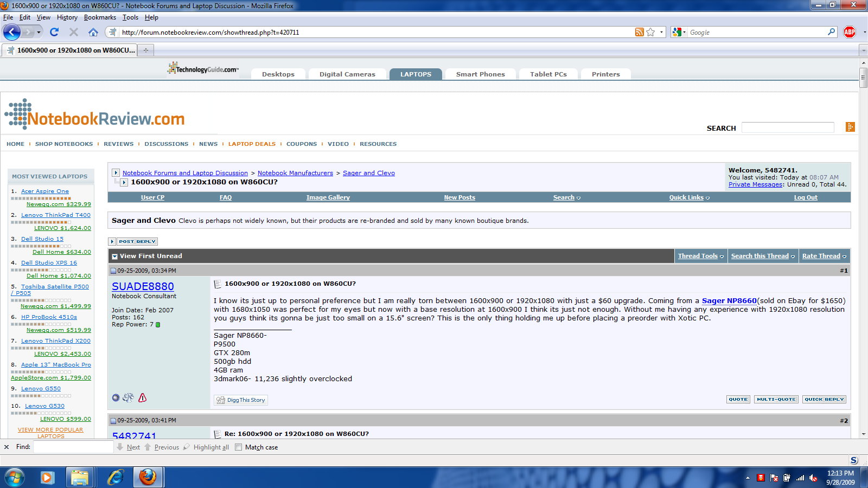Click the vertical scrollbar thumb
The width and height of the screenshot is (868, 488).
click(863, 78)
